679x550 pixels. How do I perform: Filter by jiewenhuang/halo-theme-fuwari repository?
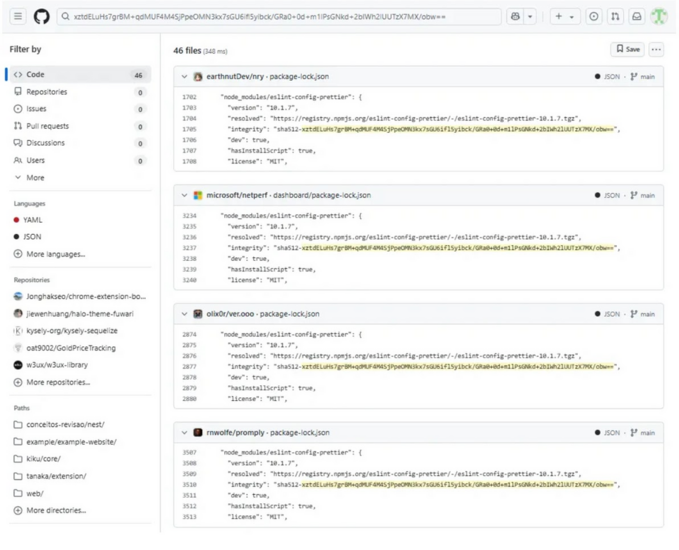[x=80, y=314]
